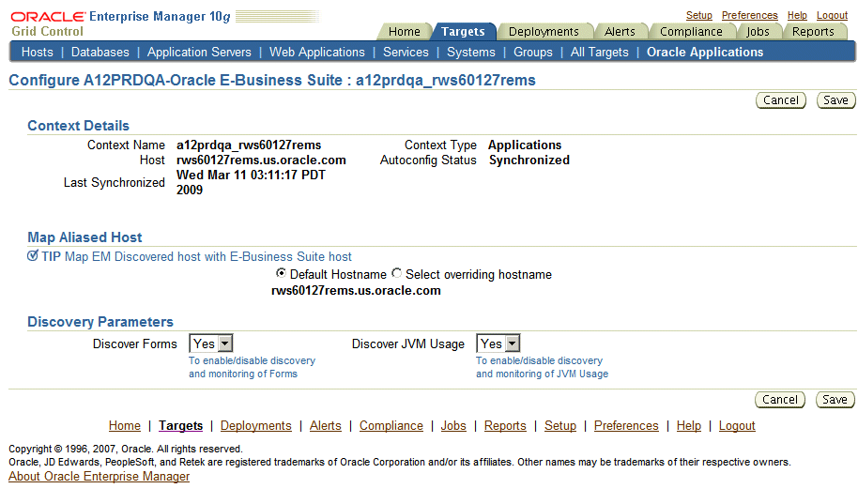This screenshot has width=858, height=504.
Task: Open the Application Servers subtab
Action: point(199,52)
